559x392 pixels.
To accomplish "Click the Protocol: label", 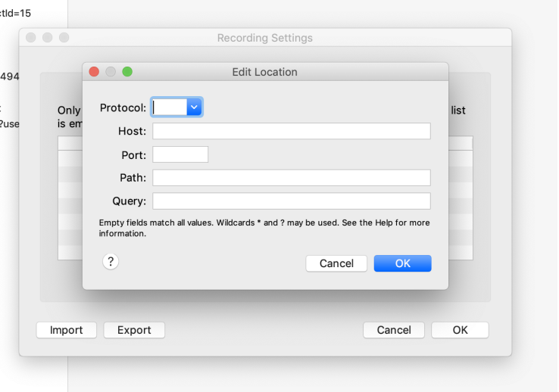I will click(x=123, y=108).
